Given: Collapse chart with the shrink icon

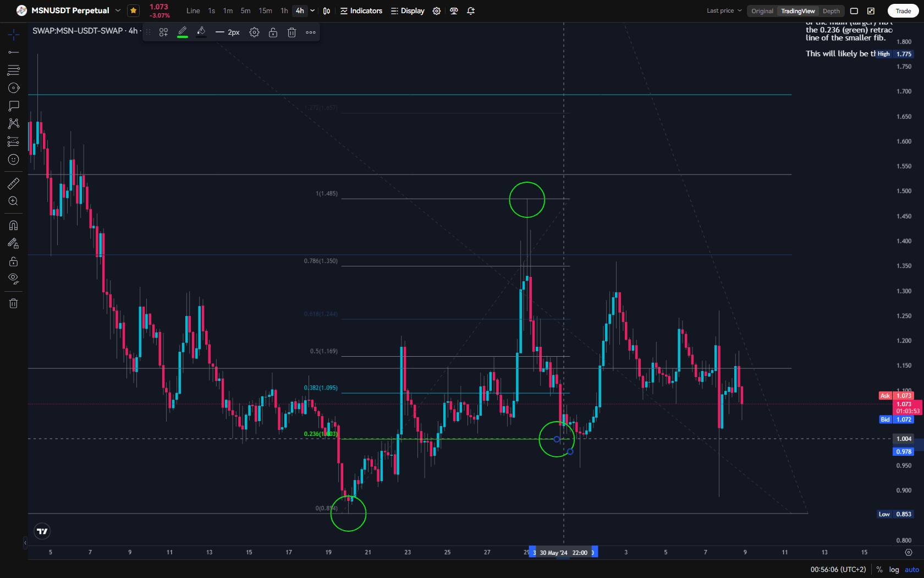Looking at the screenshot, I should tap(871, 11).
